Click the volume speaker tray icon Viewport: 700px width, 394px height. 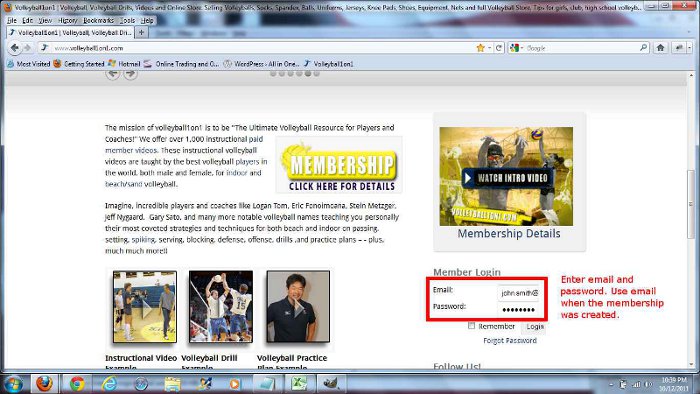(648, 384)
